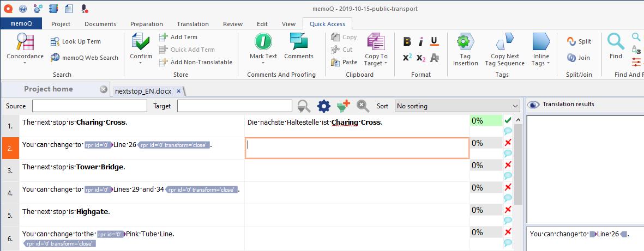
Task: Apply bold formatting
Action: [407, 41]
